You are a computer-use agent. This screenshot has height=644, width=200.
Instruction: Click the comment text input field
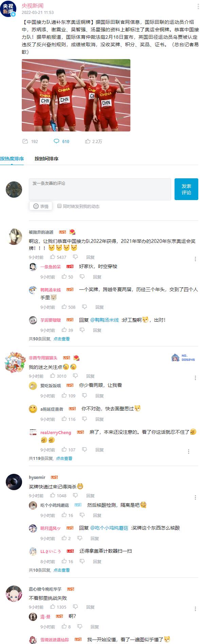click(x=100, y=189)
